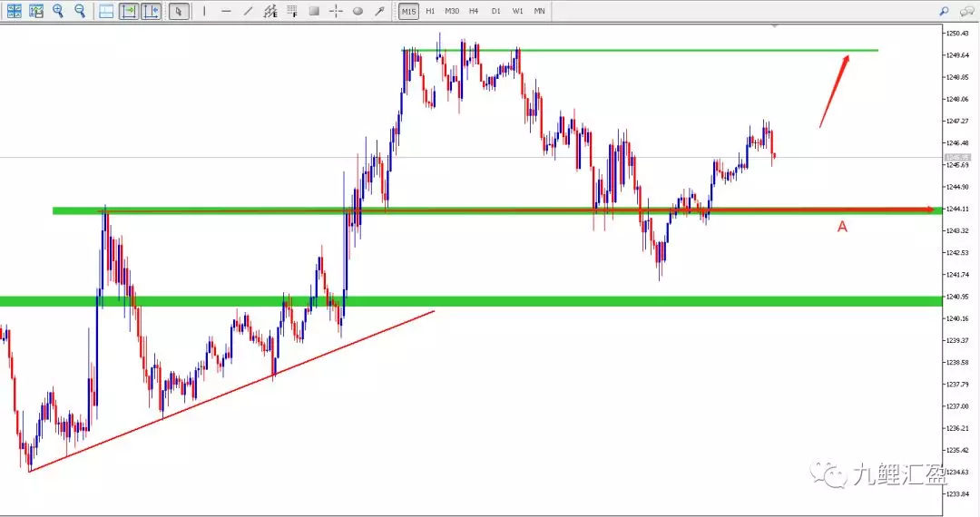Click the gray chart shift triangle marker
This screenshot has height=517, width=980.
point(774,25)
